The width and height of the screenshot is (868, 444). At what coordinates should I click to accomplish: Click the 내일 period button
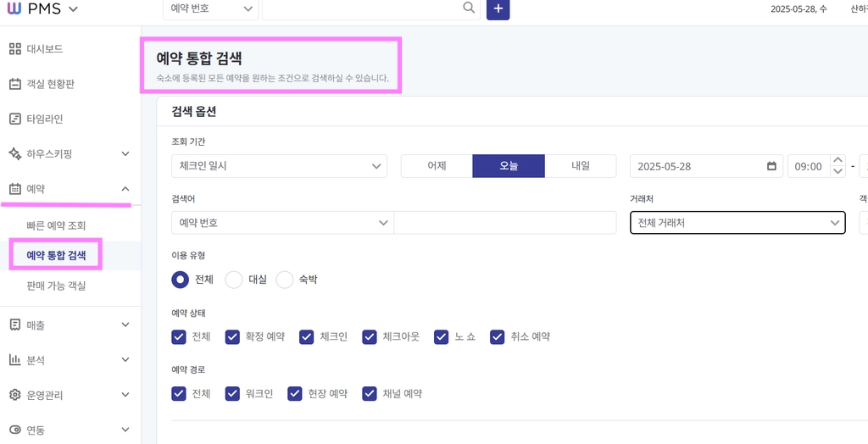(581, 166)
